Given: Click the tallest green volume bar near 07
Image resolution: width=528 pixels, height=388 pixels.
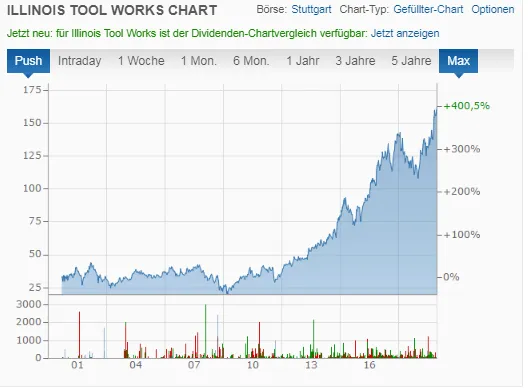Looking at the screenshot, I should click(206, 331).
